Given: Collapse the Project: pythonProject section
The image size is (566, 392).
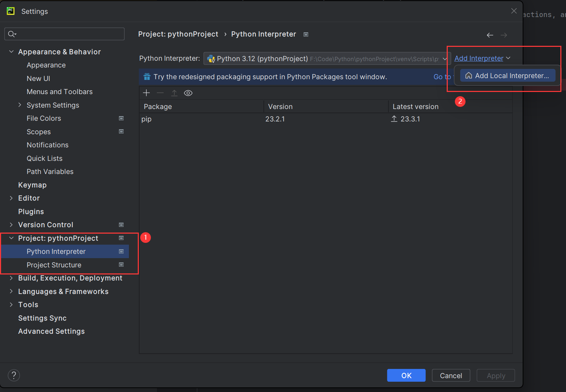Looking at the screenshot, I should point(11,238).
